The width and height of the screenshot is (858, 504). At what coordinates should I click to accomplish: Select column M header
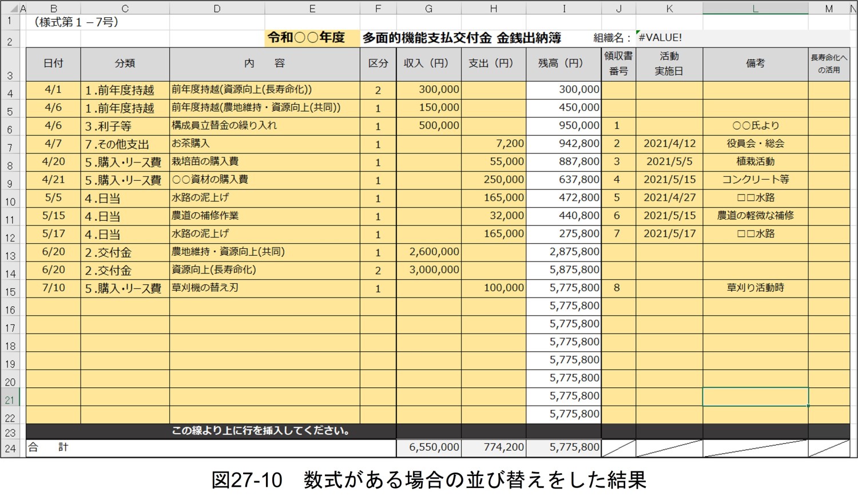coord(829,9)
